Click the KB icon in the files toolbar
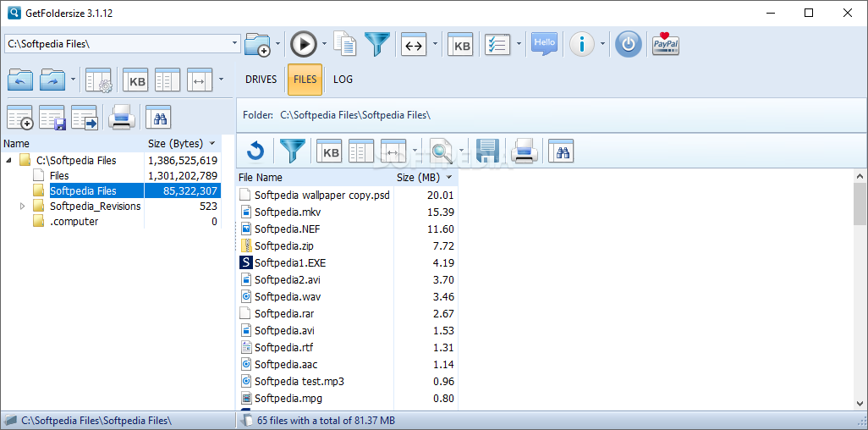This screenshot has height=430, width=868. pos(329,152)
